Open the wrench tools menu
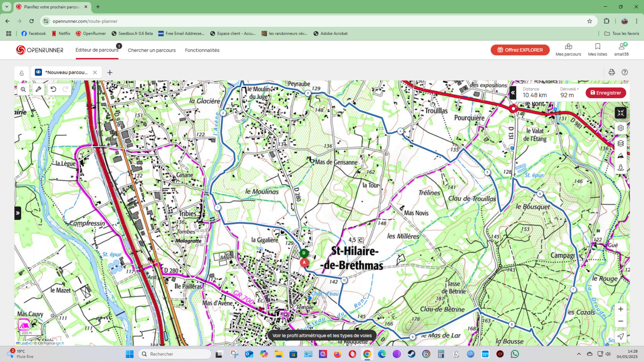Viewport: 644px width, 362px height. pyautogui.click(x=39, y=89)
